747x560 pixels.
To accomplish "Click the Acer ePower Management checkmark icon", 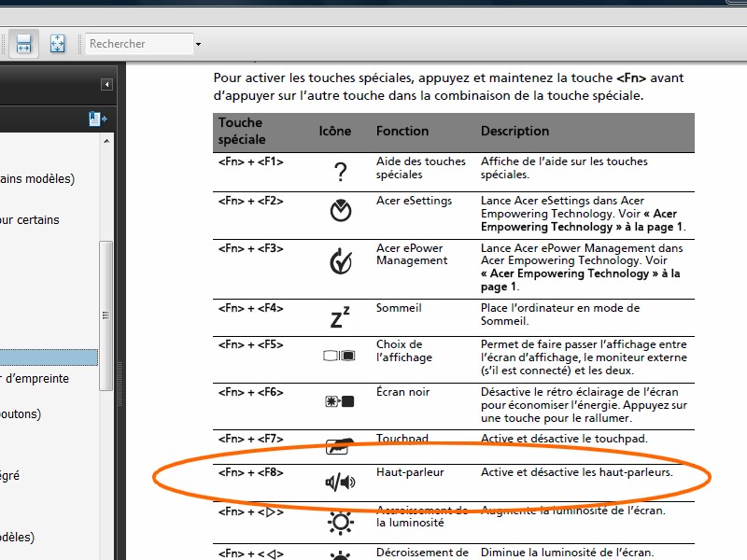I will [341, 262].
